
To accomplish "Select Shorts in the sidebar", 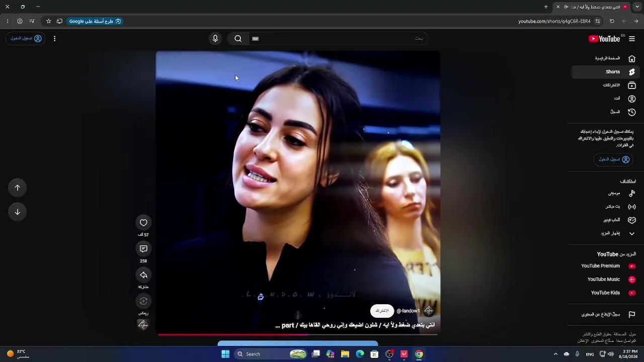I will 606,72.
